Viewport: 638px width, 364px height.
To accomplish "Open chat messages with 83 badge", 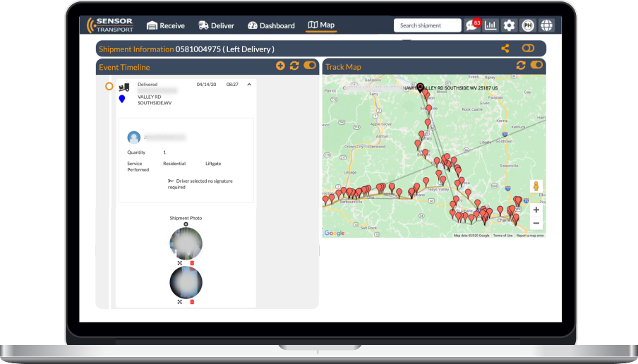I will pyautogui.click(x=471, y=25).
